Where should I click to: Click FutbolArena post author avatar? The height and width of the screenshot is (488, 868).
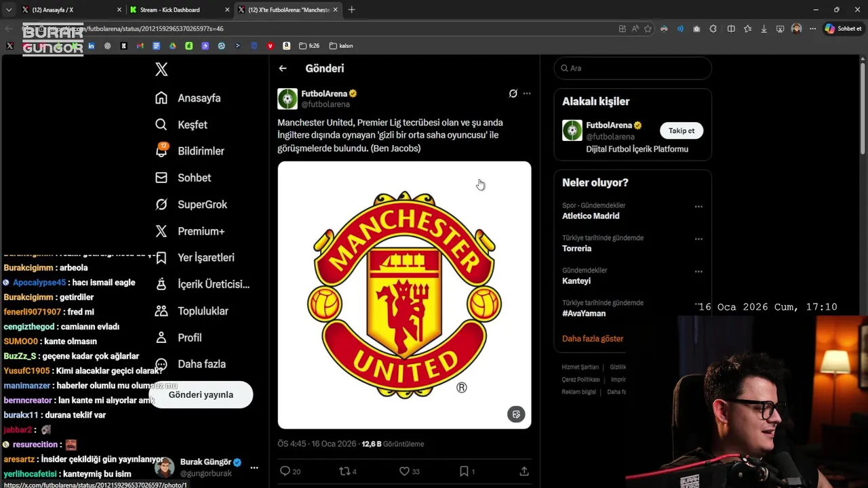click(288, 99)
